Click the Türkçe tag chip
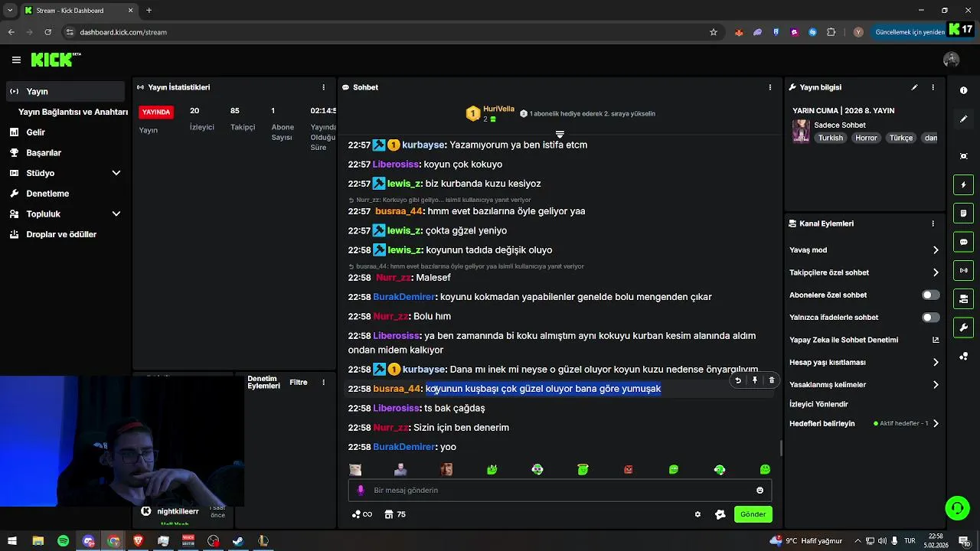 click(x=901, y=138)
